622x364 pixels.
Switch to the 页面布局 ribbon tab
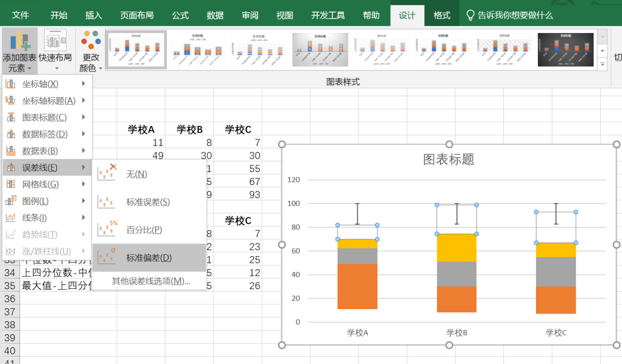click(x=137, y=15)
